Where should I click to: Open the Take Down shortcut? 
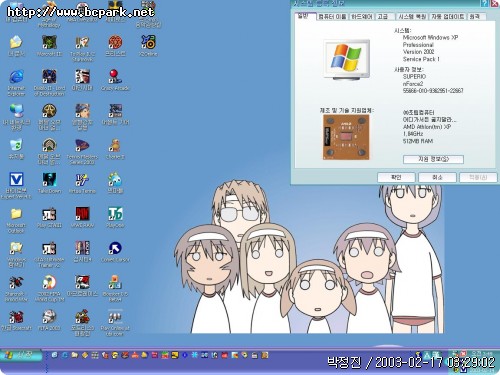49,180
